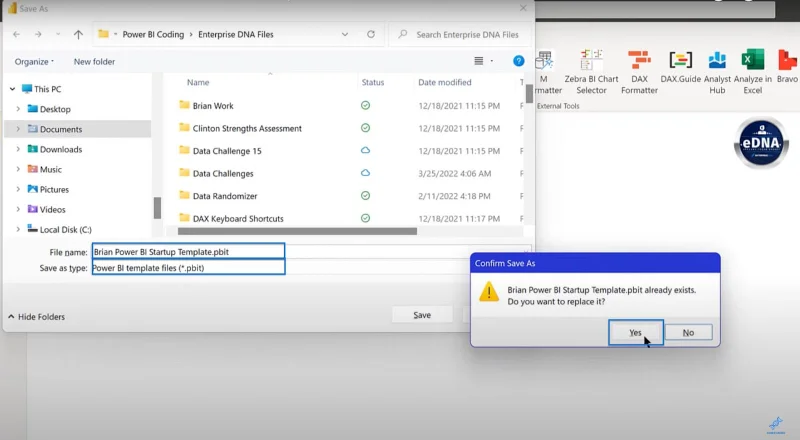
Task: Launch Analyst Hub tool
Action: point(717,72)
